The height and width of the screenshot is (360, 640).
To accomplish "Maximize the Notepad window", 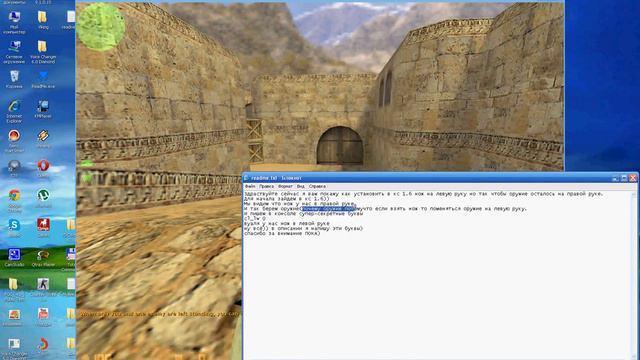I will [624, 178].
